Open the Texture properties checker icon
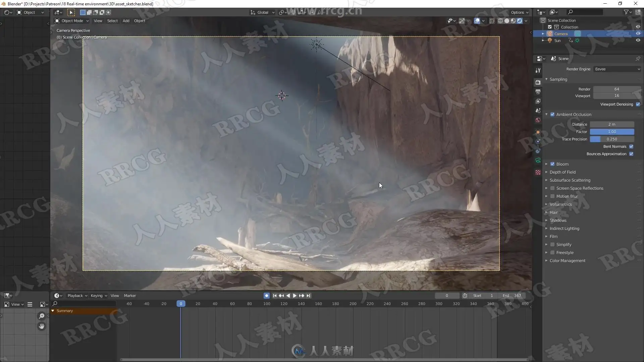Image resolution: width=644 pixels, height=362 pixels. click(538, 172)
